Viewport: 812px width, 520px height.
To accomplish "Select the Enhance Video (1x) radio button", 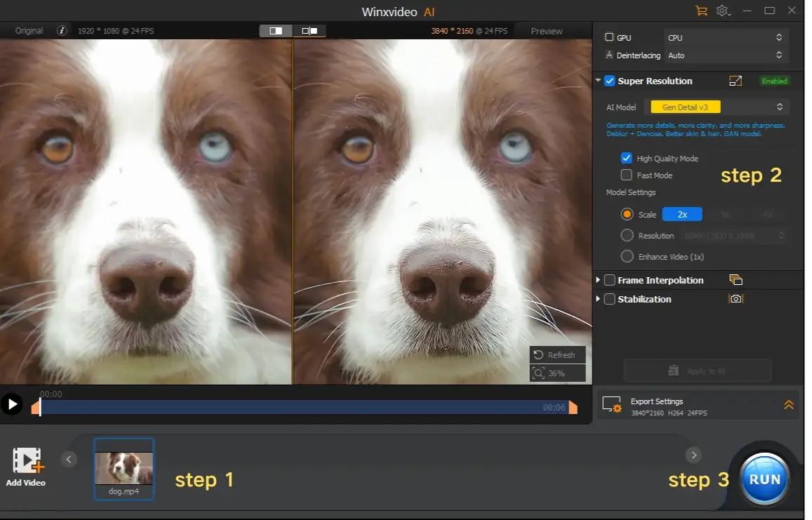I will (x=627, y=256).
